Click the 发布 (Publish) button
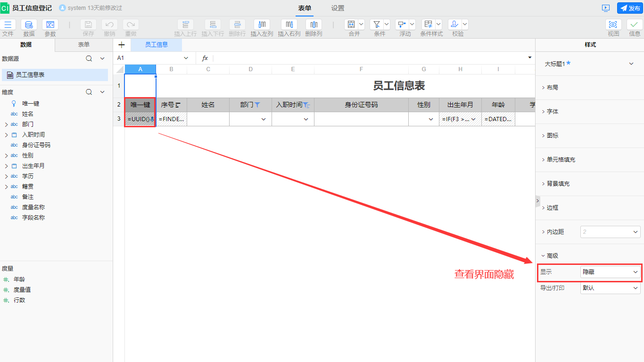This screenshot has width=644, height=362. click(x=630, y=8)
